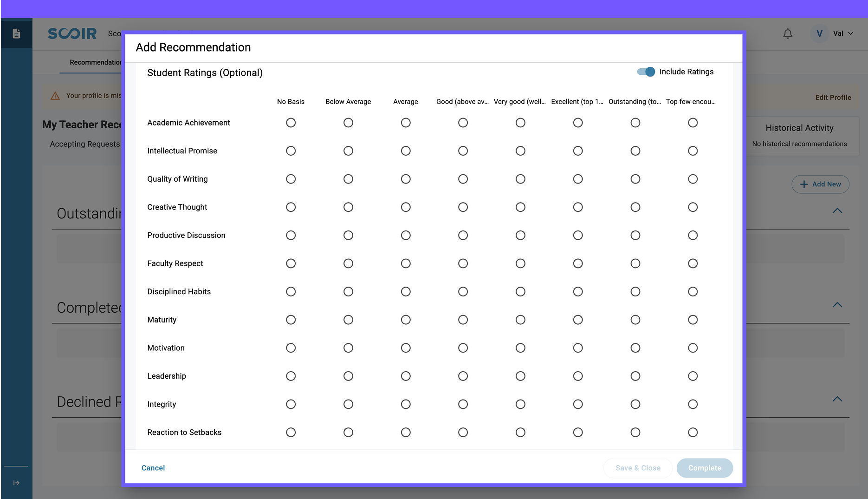Collapse the Outstanding section chevron
Viewport: 868px width, 499px height.
[x=837, y=211]
